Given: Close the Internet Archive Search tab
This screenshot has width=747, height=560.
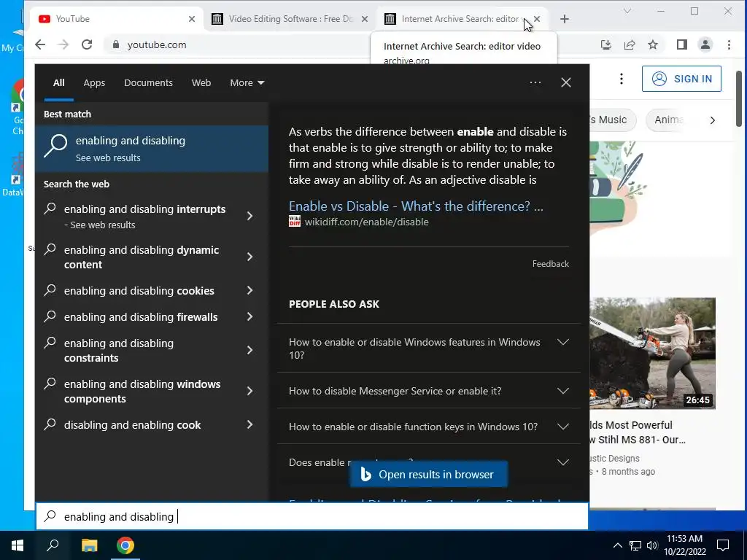Looking at the screenshot, I should pyautogui.click(x=537, y=19).
